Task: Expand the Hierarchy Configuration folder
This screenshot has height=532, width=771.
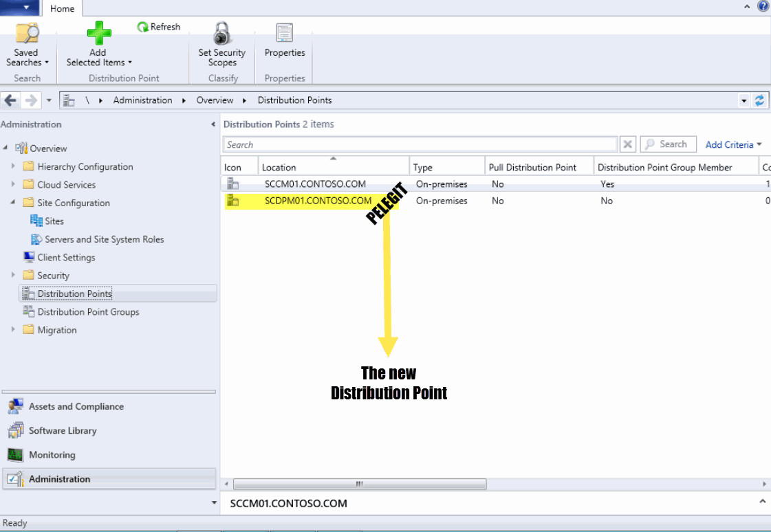Action: [13, 166]
